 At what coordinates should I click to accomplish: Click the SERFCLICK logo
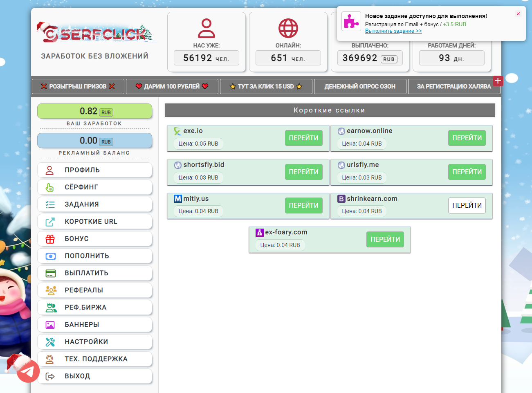[x=94, y=33]
